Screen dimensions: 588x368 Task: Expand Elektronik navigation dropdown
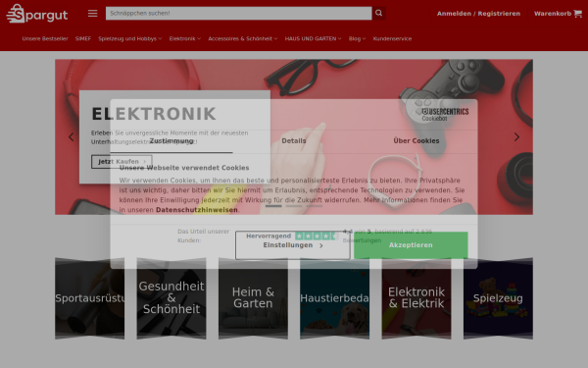(x=185, y=38)
